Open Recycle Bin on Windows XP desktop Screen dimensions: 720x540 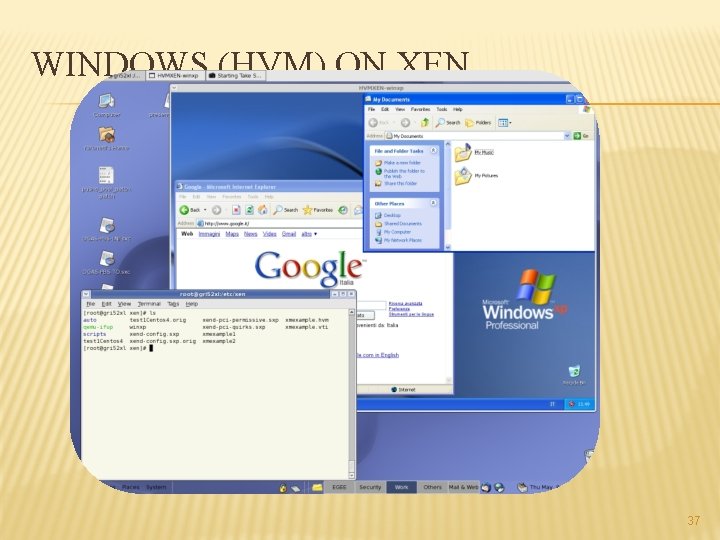pos(574,375)
